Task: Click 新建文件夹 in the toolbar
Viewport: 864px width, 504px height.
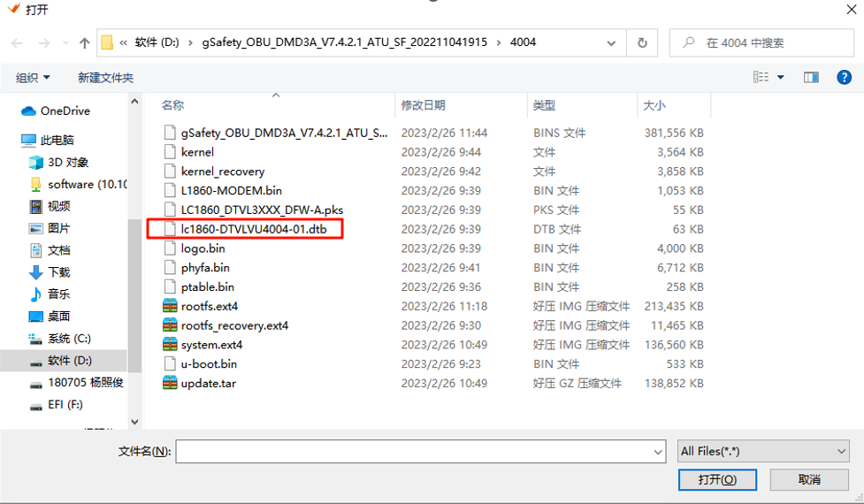Action: tap(105, 78)
